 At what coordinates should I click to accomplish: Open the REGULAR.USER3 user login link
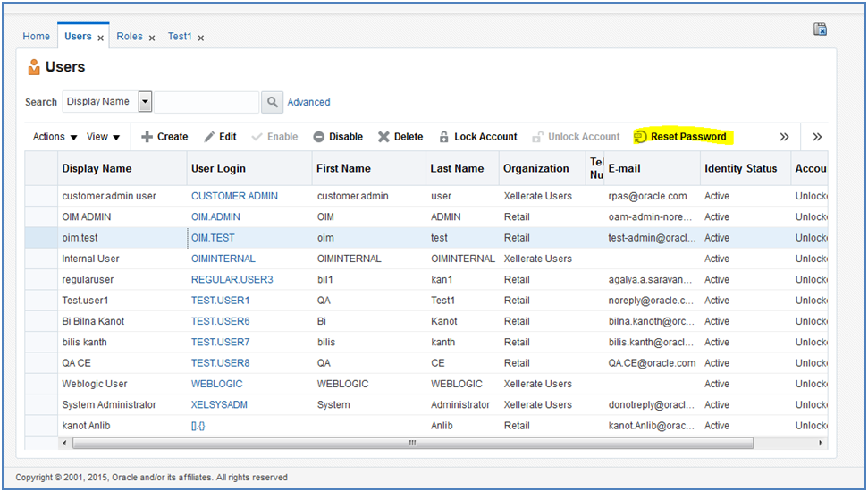coord(232,280)
